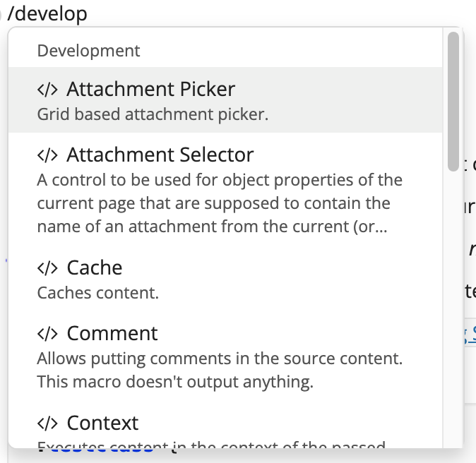Click the Development category header

88,51
